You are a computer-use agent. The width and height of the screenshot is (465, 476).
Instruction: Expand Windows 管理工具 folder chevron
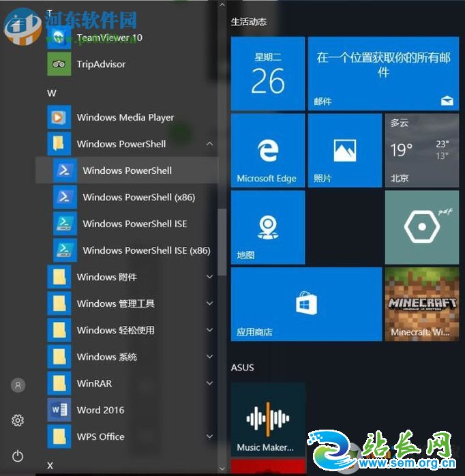click(x=209, y=303)
